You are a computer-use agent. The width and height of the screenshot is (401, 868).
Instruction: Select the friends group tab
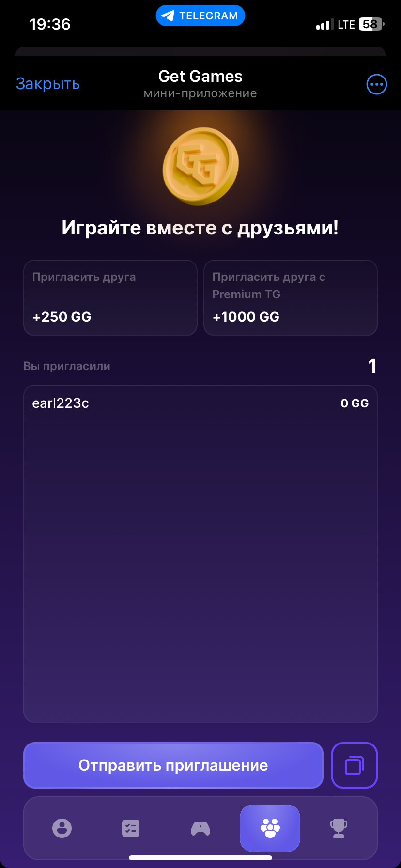[x=270, y=828]
